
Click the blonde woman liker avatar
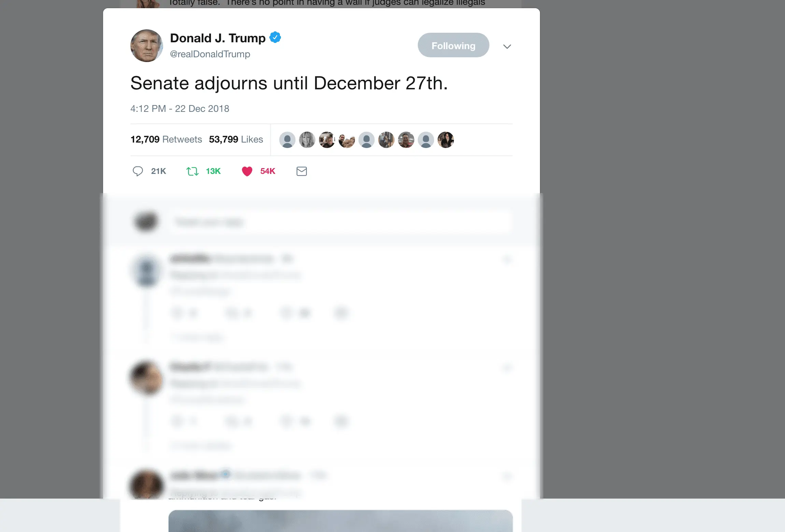click(x=307, y=140)
